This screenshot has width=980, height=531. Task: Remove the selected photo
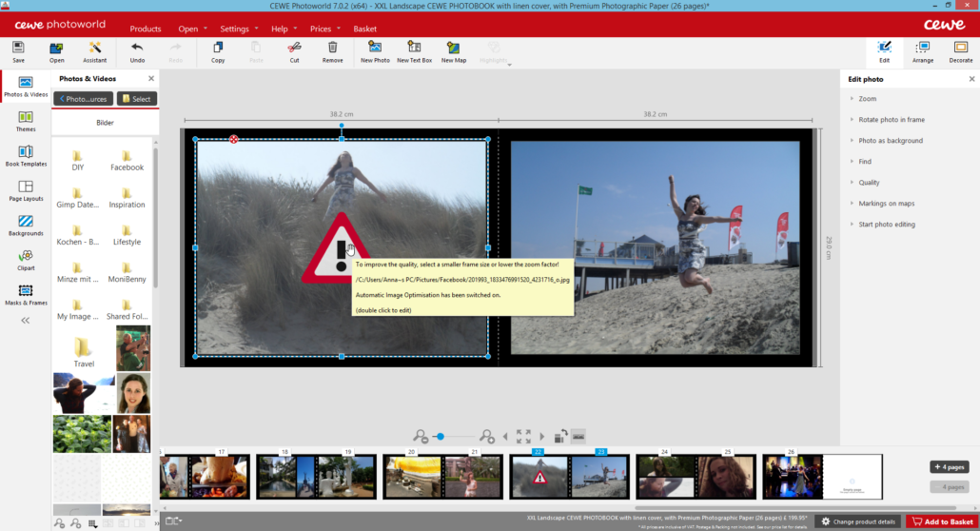click(x=332, y=52)
